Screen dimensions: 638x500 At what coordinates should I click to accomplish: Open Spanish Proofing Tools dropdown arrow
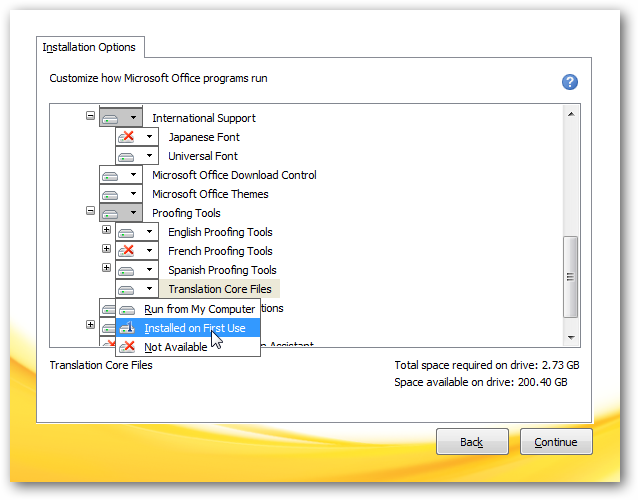click(149, 269)
